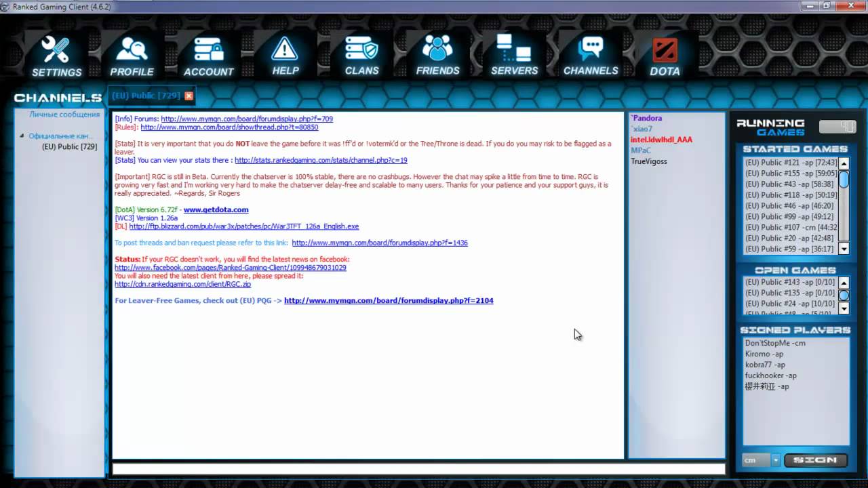Screen dimensions: 868x488
Task: Open the (EU) PQG forum link f=2104
Action: tap(389, 300)
